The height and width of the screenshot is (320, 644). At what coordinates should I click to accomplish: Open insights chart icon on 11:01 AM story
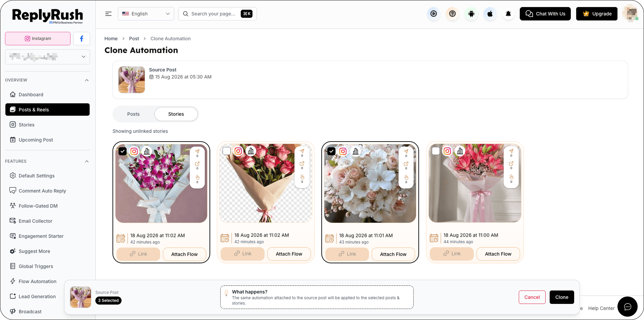(x=356, y=151)
